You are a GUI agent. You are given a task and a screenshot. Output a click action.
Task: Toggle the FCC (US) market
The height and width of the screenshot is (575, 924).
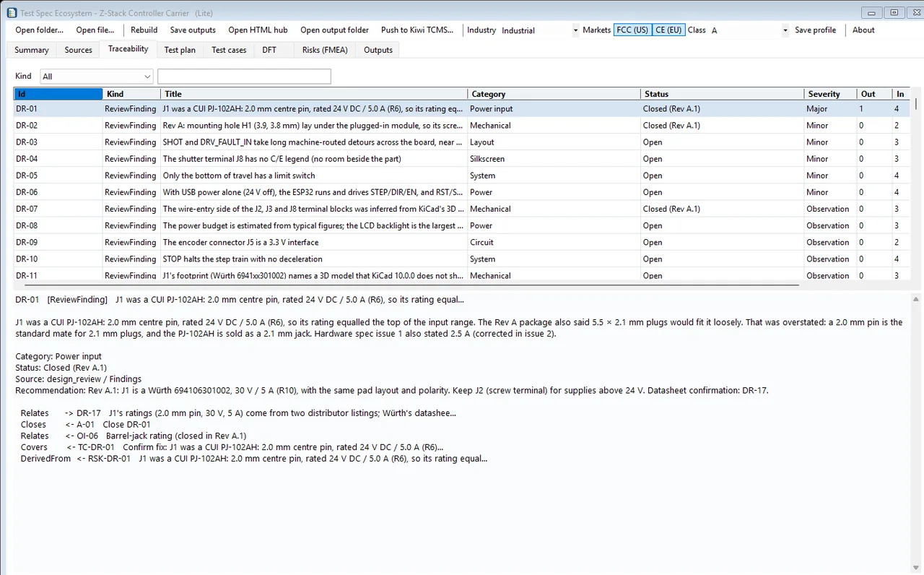pos(632,30)
